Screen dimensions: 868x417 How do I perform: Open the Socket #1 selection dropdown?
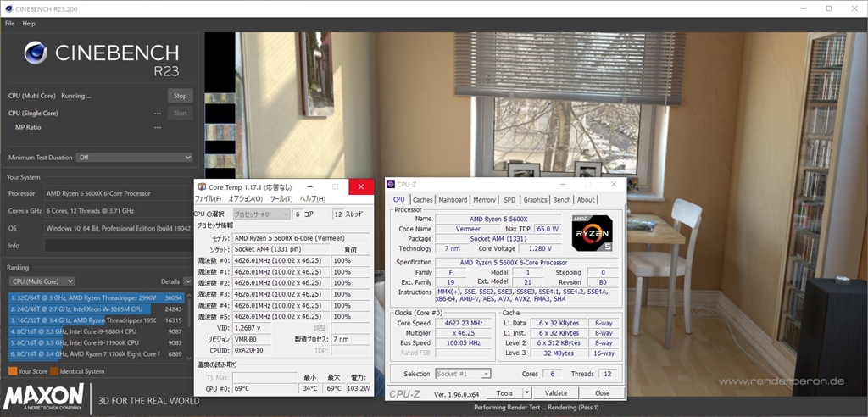463,374
